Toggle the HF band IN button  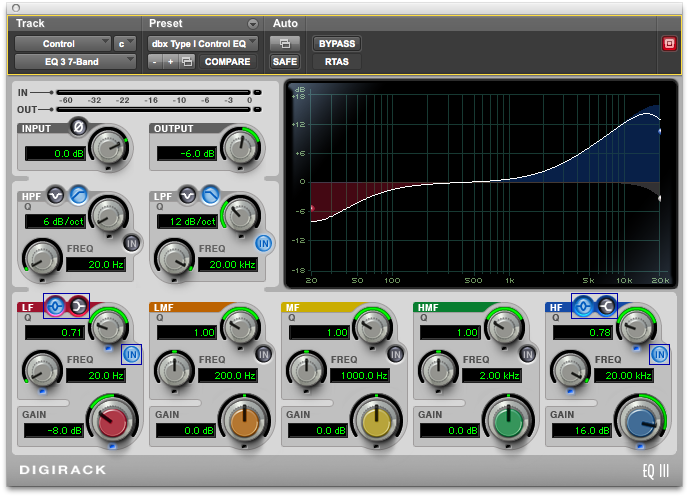(x=660, y=354)
